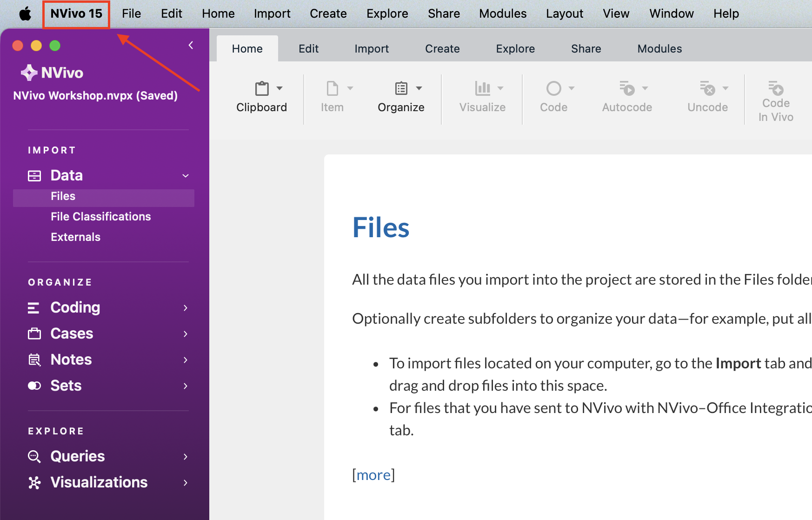The height and width of the screenshot is (520, 812).
Task: Open the Window menu in menu bar
Action: 672,13
